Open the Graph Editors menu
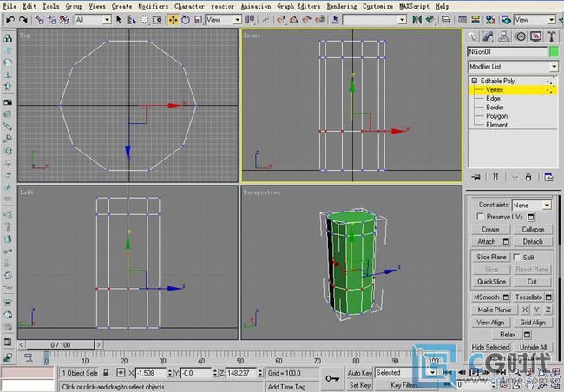The width and height of the screenshot is (564, 392). coord(298,6)
